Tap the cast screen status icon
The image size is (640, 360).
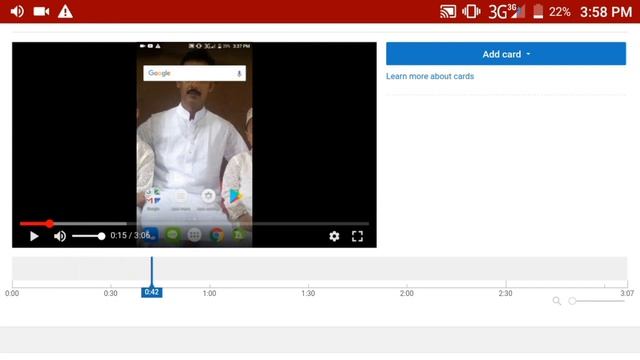click(x=448, y=11)
